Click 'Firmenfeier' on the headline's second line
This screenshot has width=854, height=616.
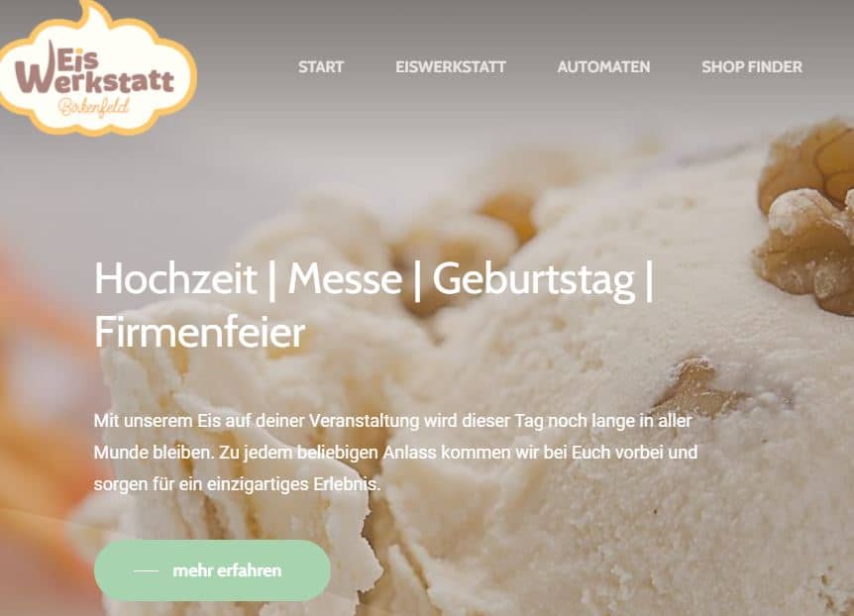pos(200,332)
